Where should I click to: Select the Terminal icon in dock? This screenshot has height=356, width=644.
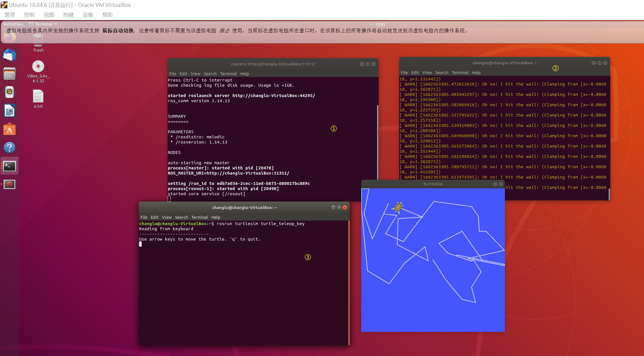pos(9,166)
